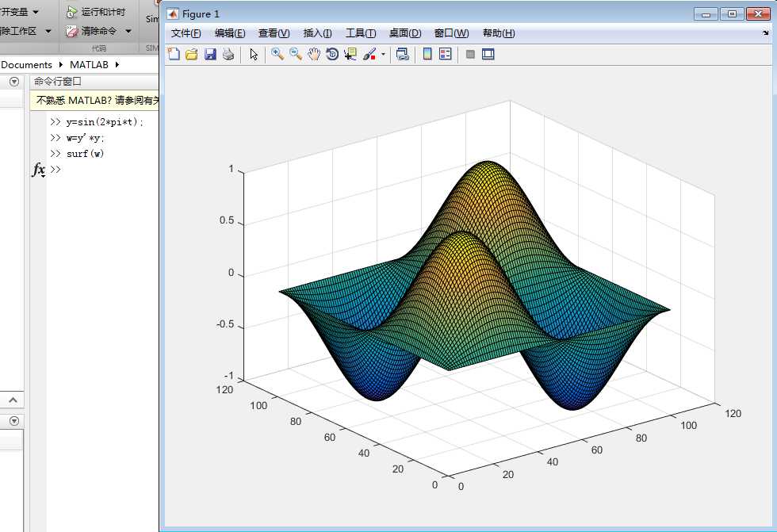Image resolution: width=777 pixels, height=532 pixels.
Task: Collapse the lower panel chevron up
Action: [13, 400]
